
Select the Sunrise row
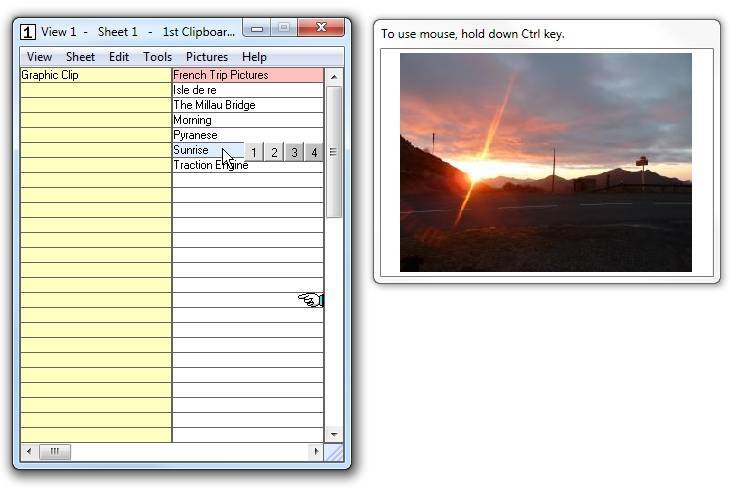pyautogui.click(x=208, y=150)
